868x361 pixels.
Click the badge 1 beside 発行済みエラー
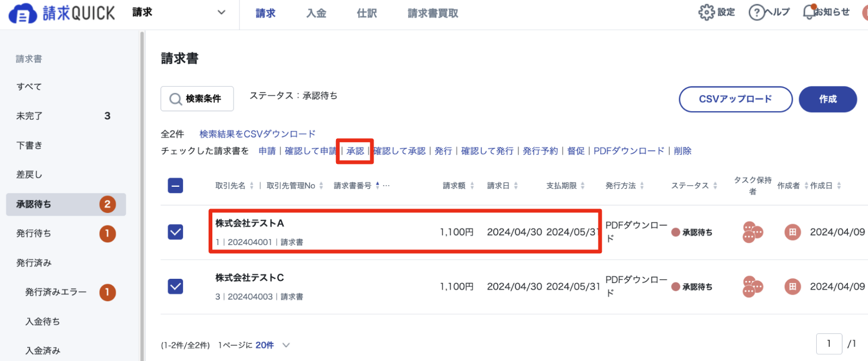[107, 292]
